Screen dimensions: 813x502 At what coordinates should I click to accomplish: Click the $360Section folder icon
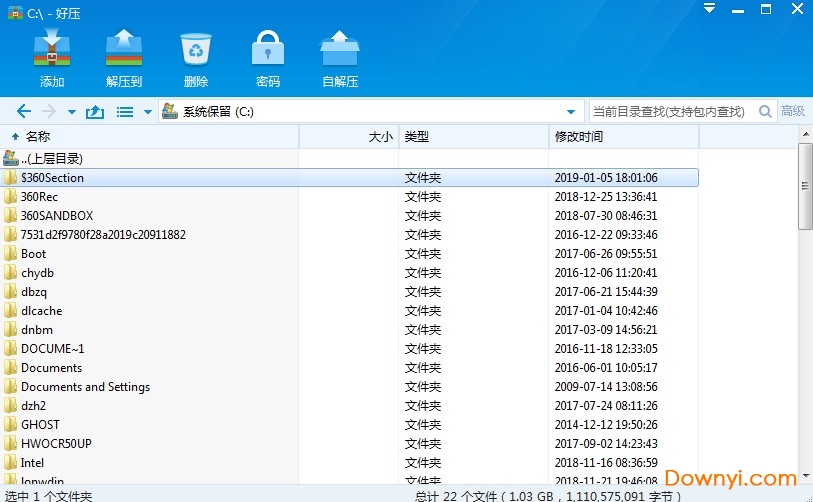click(x=10, y=178)
